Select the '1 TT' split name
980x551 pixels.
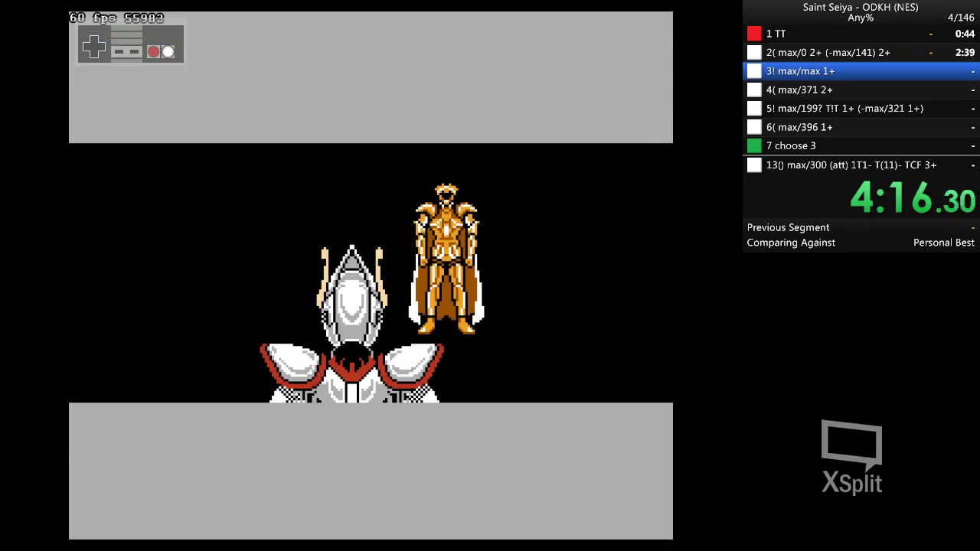point(776,34)
